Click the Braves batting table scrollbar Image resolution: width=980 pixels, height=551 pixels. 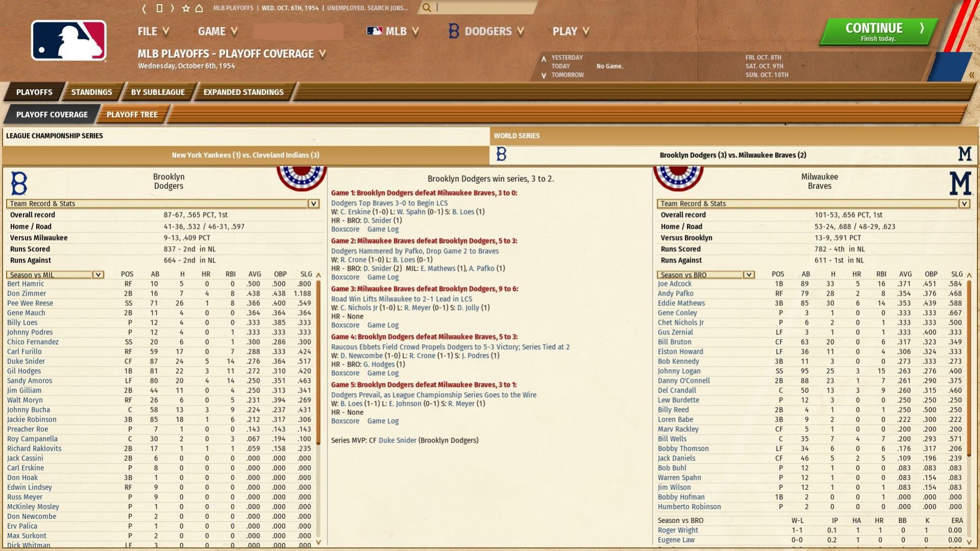click(969, 368)
